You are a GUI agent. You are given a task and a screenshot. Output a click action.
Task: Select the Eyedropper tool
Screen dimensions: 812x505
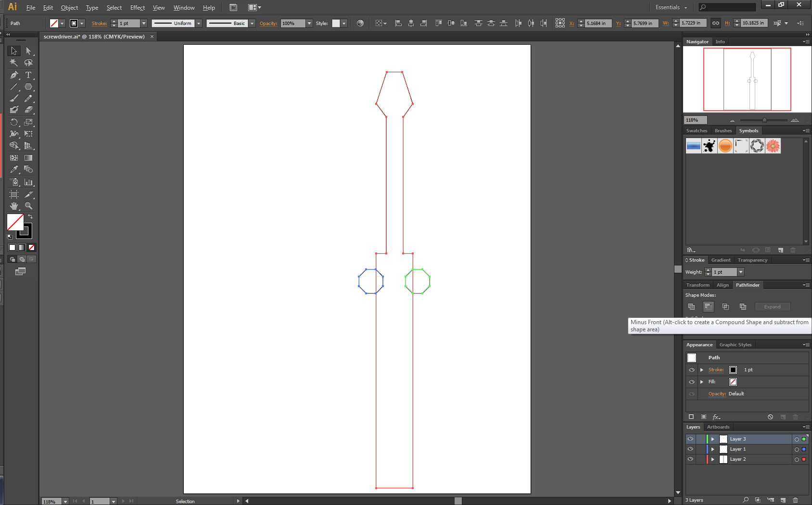13,169
